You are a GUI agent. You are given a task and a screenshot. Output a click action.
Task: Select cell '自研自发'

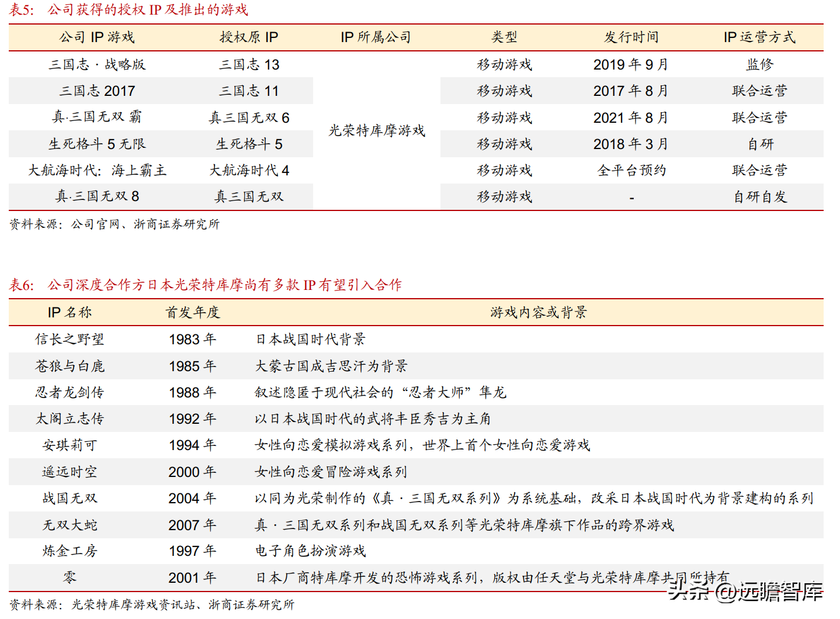point(760,197)
